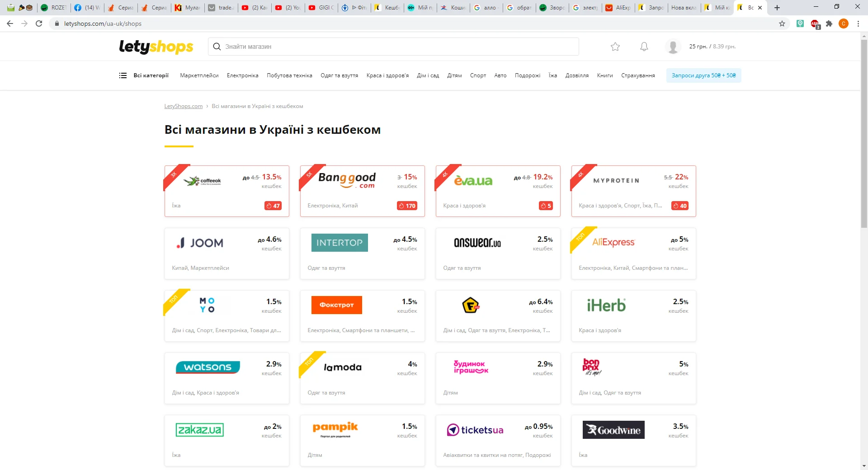Viewport: 868px width, 470px height.
Task: Open the iHerb store logo
Action: point(606,305)
